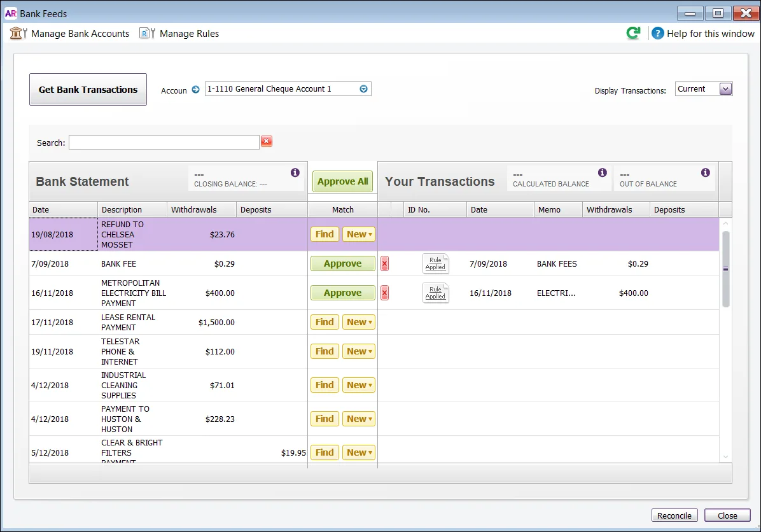The width and height of the screenshot is (761, 532).
Task: Expand the Display Transactions dropdown
Action: pyautogui.click(x=725, y=89)
